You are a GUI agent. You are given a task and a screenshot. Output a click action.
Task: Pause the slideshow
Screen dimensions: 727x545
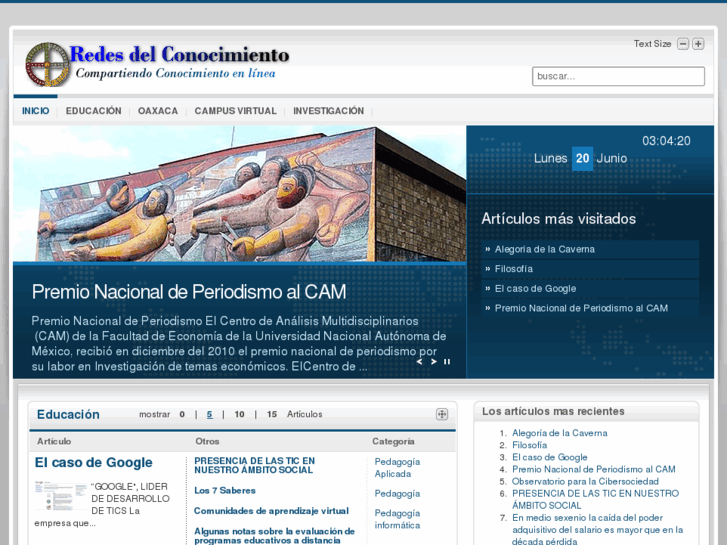coord(447,362)
